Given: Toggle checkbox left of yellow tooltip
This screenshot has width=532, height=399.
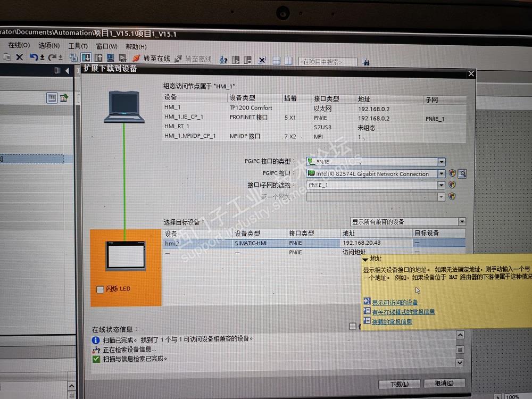Looking at the screenshot, I should coord(353,326).
